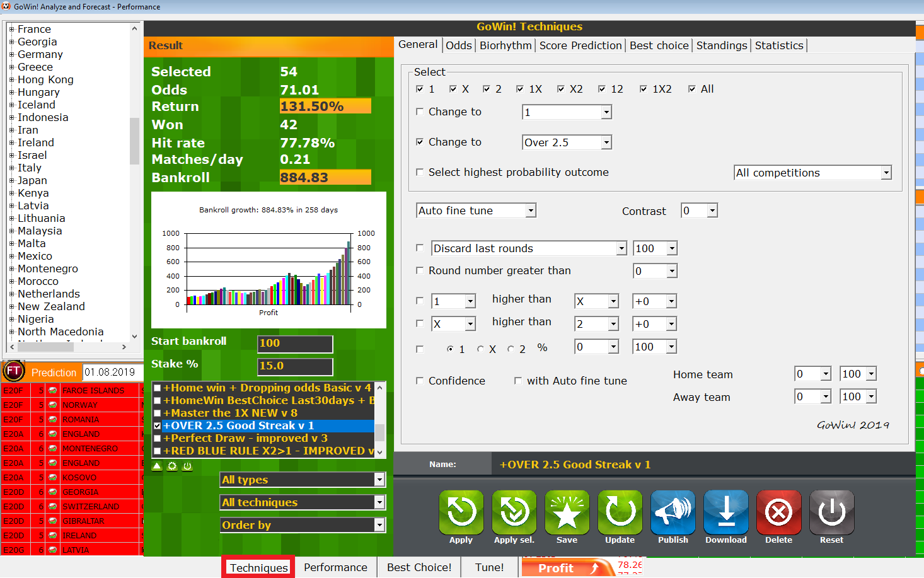The width and height of the screenshot is (924, 578).
Task: Uncheck the All outcomes checkbox
Action: click(x=692, y=89)
